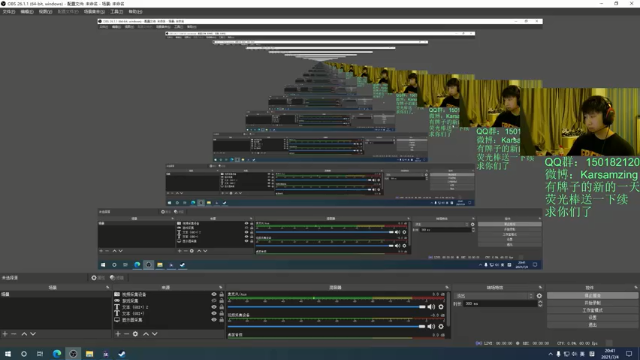Screen dimensions: 640x360
Task: Click the 停止推流 stop streaming button
Action: click(x=592, y=296)
